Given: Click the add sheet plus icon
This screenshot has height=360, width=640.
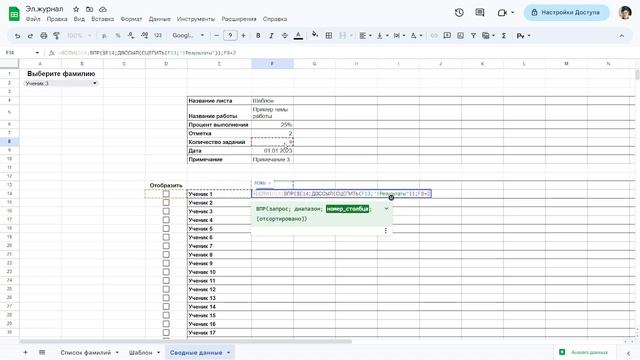Looking at the screenshot, I should coord(25,352).
